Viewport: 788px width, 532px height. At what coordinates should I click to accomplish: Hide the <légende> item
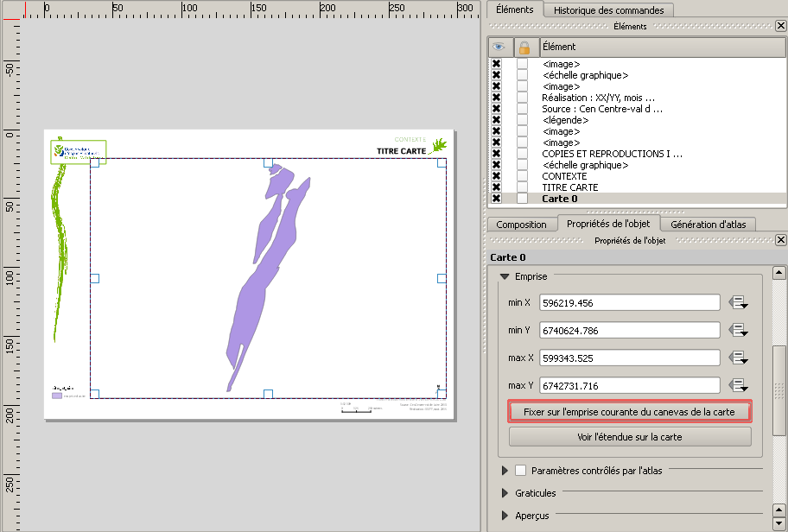coord(497,120)
